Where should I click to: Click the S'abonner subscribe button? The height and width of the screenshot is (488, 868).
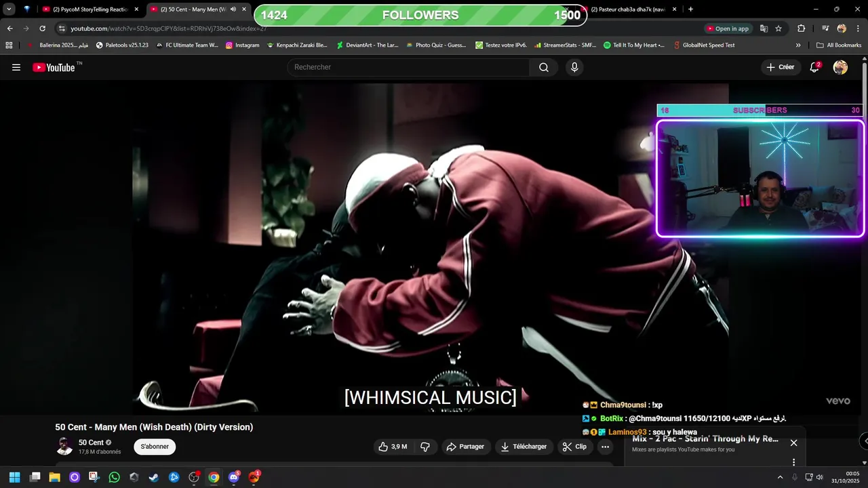point(155,447)
